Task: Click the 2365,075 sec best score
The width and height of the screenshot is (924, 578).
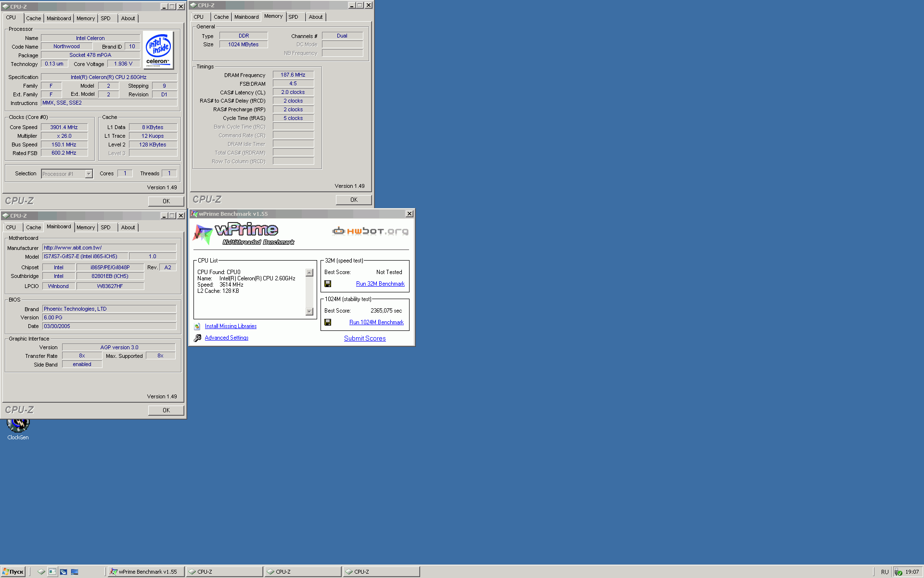Action: pyautogui.click(x=386, y=311)
